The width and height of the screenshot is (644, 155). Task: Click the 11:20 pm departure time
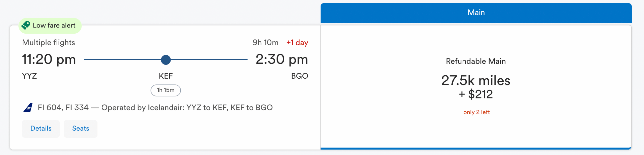pyautogui.click(x=49, y=59)
